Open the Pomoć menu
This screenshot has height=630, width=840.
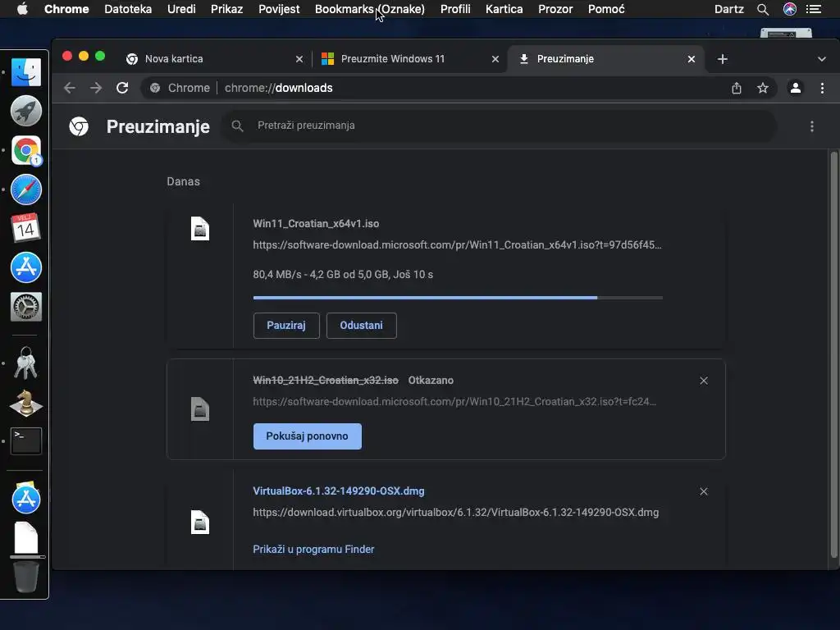click(606, 9)
